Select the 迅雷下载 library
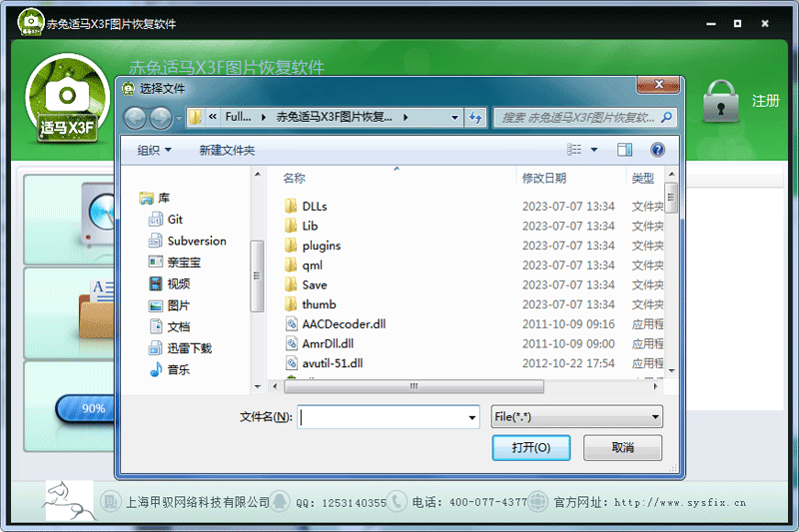 tap(180, 348)
